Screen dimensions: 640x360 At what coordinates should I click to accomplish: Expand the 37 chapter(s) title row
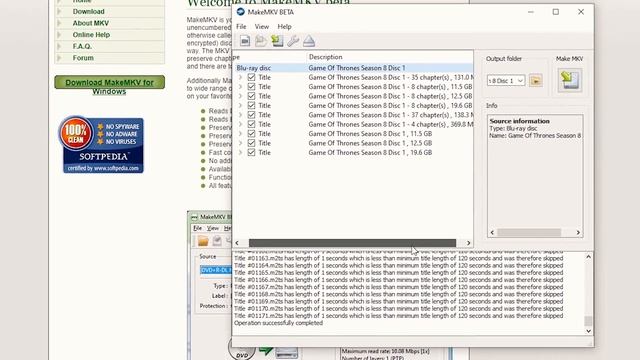click(x=240, y=115)
